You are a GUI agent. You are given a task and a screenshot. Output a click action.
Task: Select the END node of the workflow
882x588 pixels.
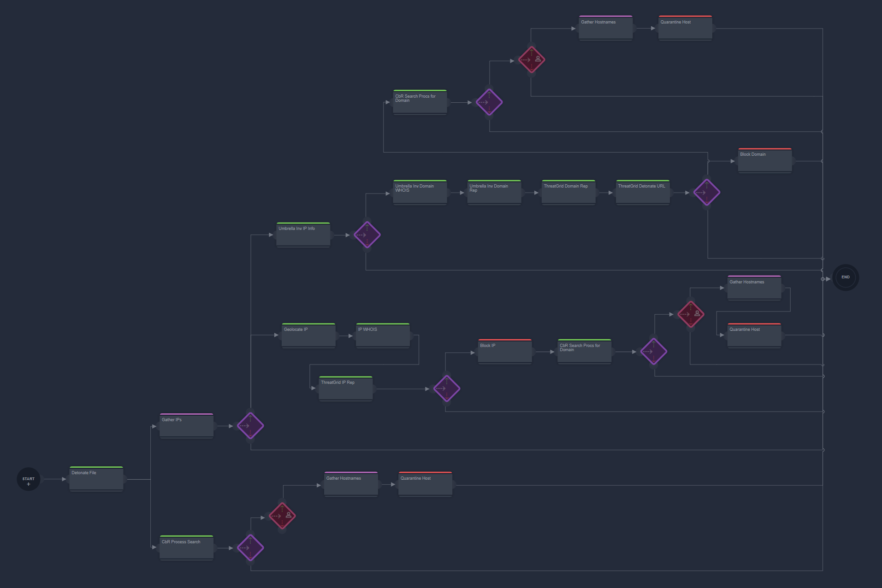pyautogui.click(x=846, y=277)
